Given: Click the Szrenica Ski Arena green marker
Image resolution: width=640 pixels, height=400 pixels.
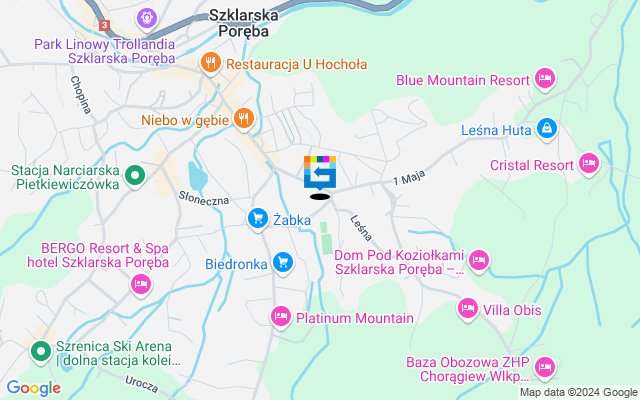Looking at the screenshot, I should [x=41, y=352].
